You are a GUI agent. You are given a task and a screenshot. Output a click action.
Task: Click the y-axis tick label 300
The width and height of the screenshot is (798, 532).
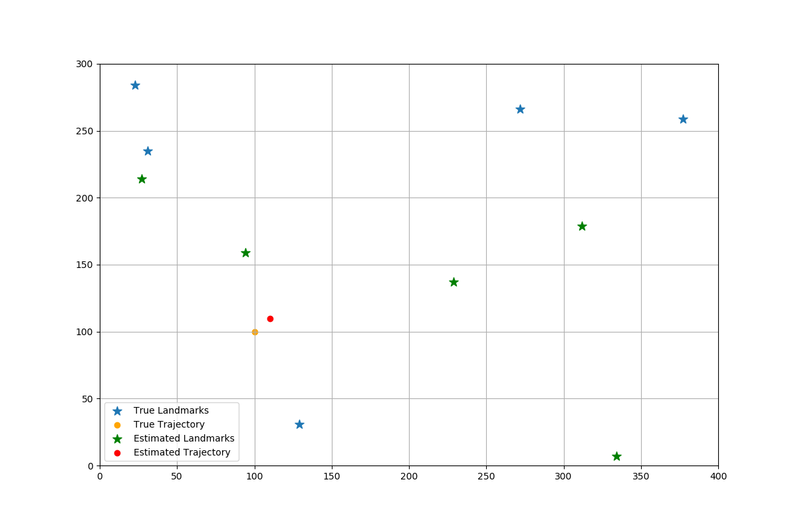tap(84, 65)
